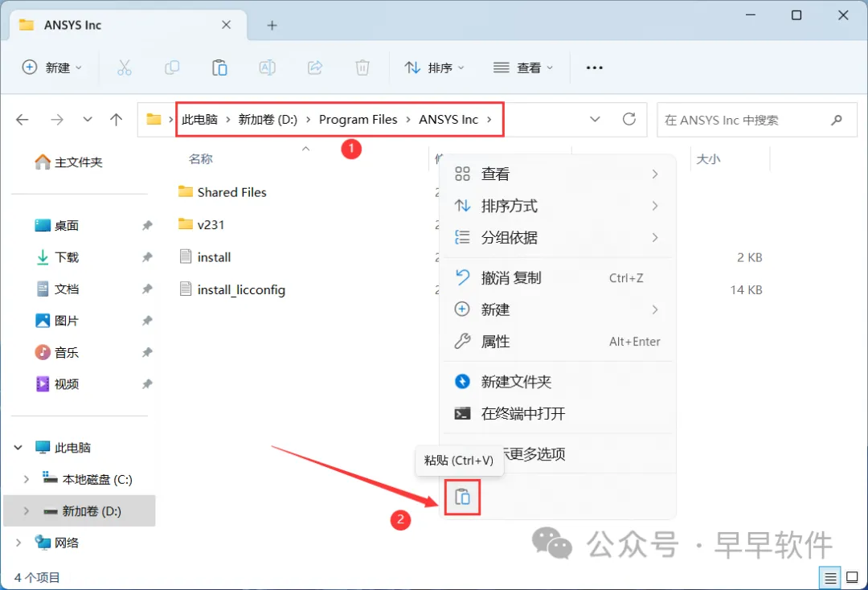Open 分组依据 submenu in context menu
The image size is (868, 590).
(x=558, y=237)
